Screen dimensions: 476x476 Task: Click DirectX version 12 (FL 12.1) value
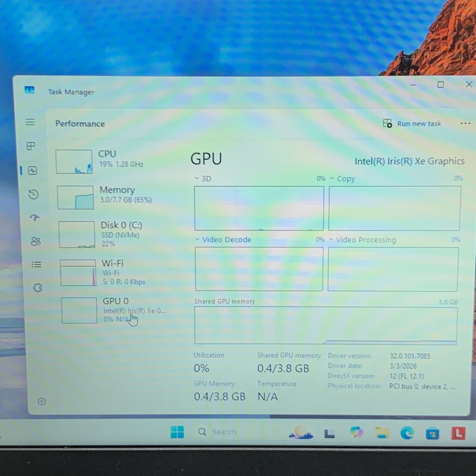[x=406, y=376]
